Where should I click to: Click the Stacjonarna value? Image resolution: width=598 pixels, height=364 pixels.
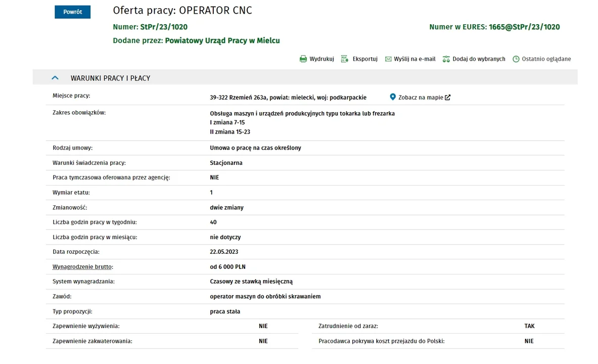click(226, 163)
